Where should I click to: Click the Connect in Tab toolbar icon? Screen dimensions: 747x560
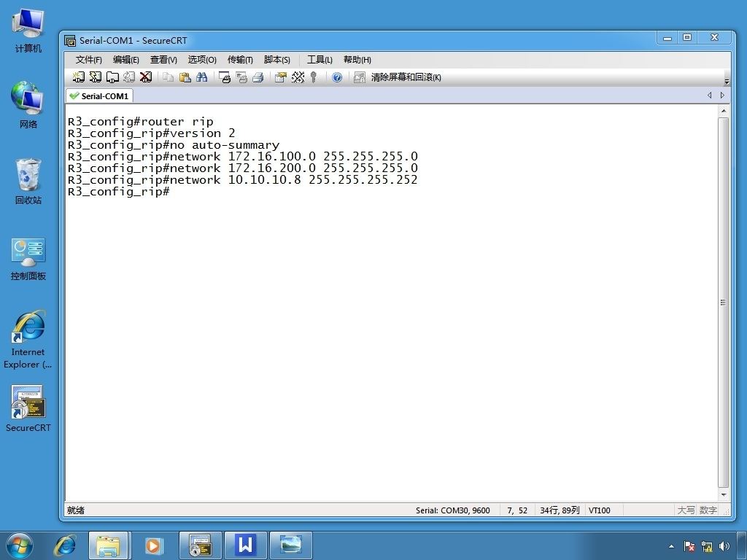pyautogui.click(x=112, y=77)
